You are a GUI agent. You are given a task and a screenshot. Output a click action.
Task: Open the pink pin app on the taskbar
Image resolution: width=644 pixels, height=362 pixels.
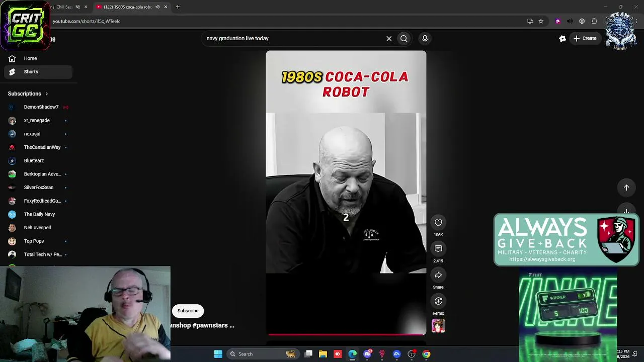[382, 354]
